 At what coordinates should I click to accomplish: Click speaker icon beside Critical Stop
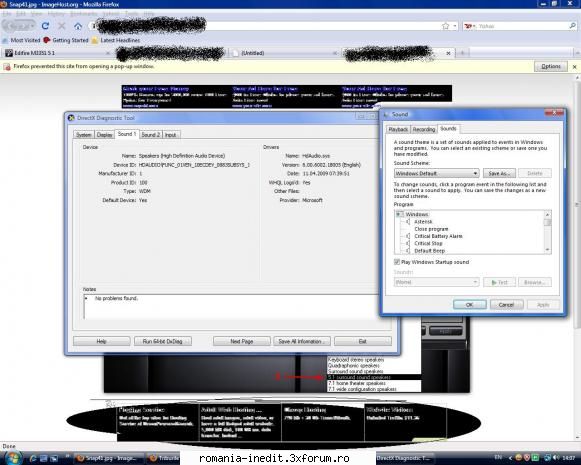click(408, 243)
